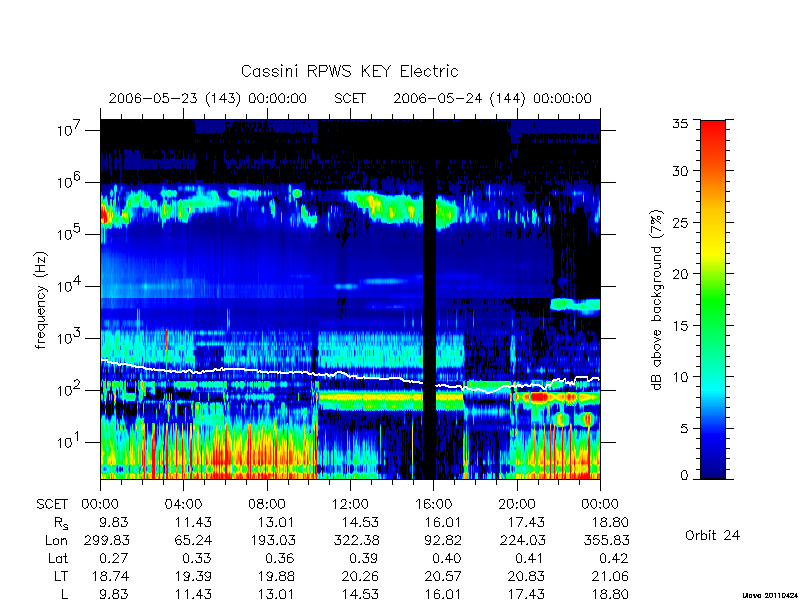Click the Lon value '224.03'
800x600 pixels.
[523, 540]
